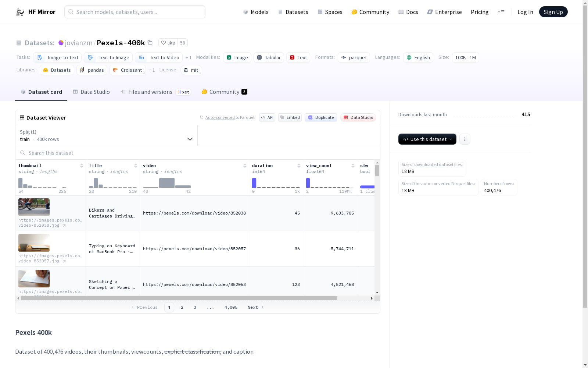Open the more navigation menu icon

(501, 12)
